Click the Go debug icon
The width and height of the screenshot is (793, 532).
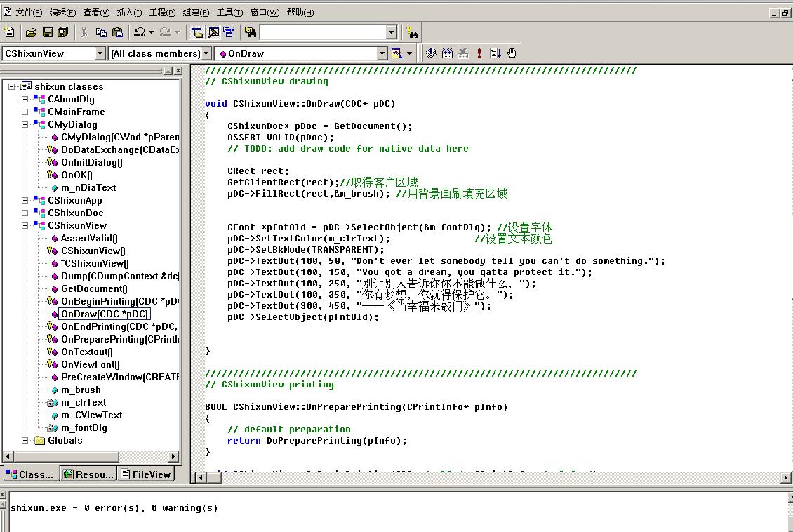(495, 53)
